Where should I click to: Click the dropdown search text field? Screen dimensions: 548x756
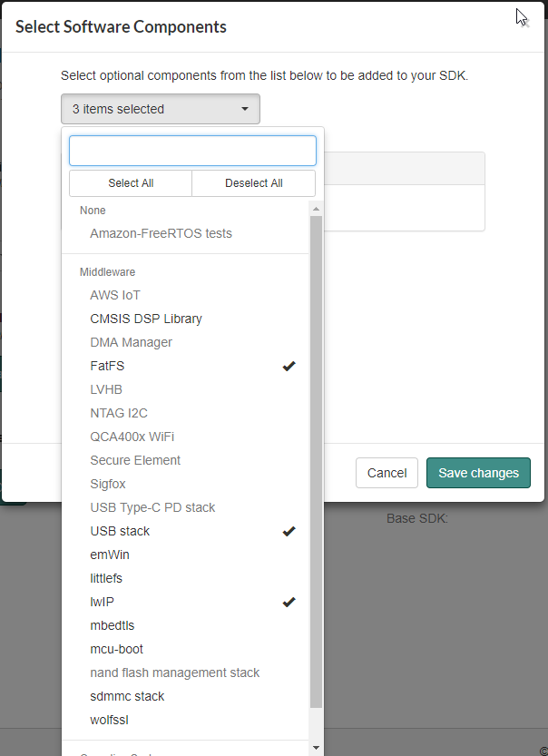pyautogui.click(x=192, y=151)
